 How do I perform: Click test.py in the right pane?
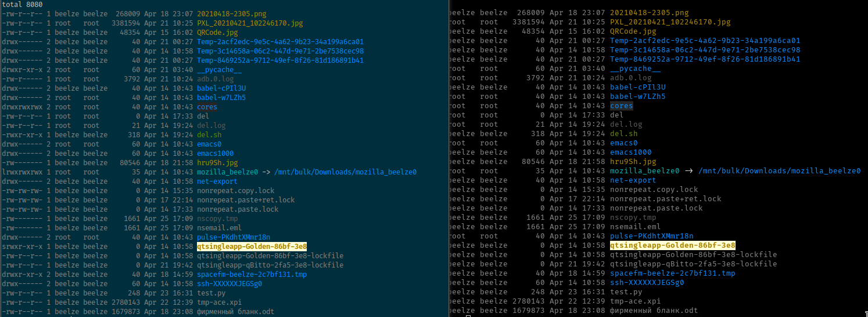click(626, 291)
